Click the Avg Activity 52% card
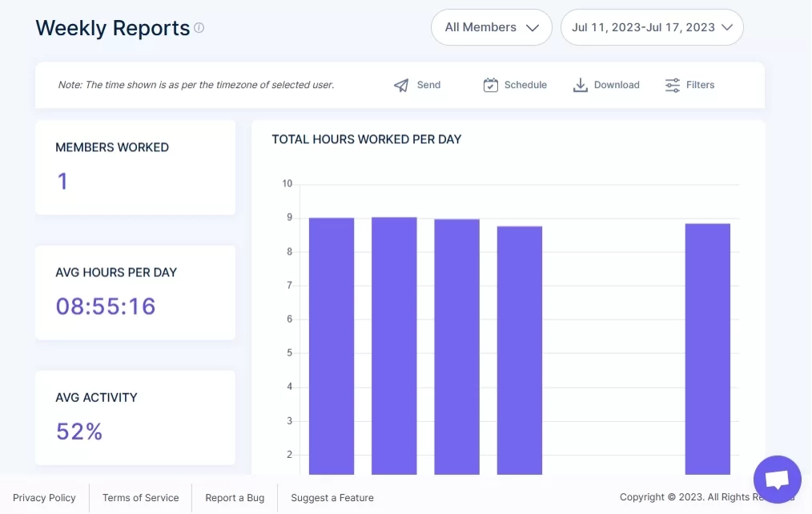Screen dimensions: 812x514 point(135,417)
